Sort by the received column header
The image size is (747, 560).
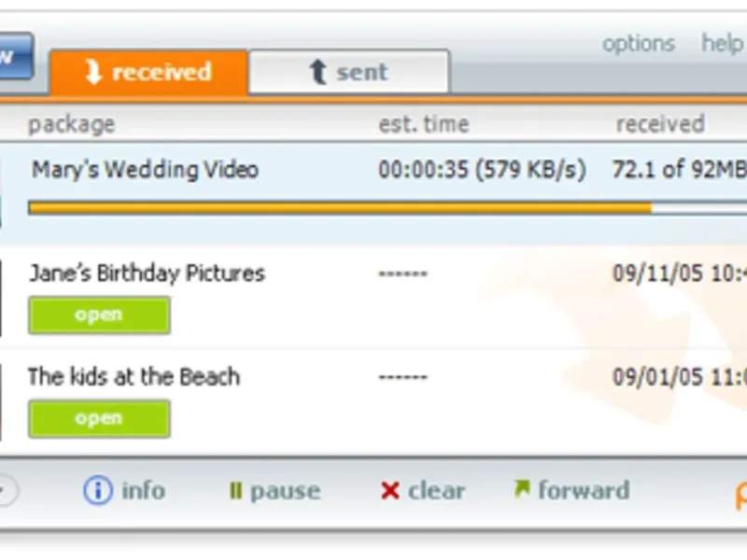pyautogui.click(x=659, y=124)
